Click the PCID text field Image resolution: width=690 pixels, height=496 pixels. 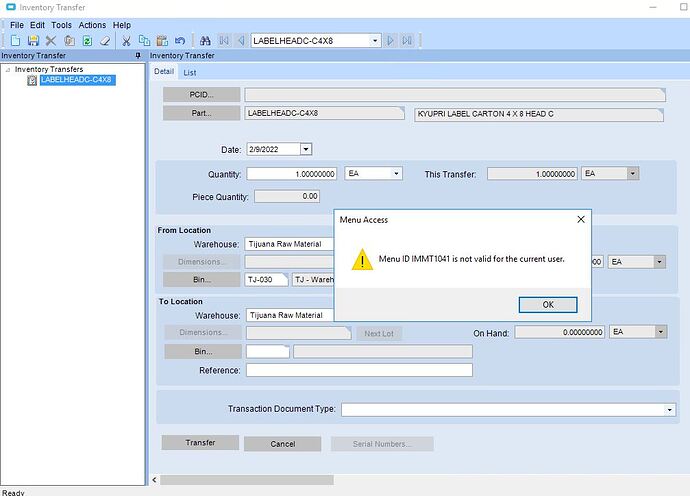click(x=455, y=95)
